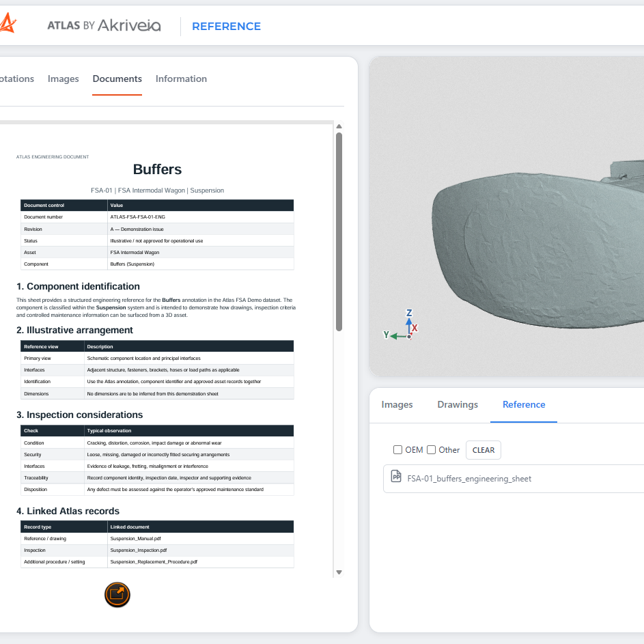
Task: Click the '1. Component identification' heading
Action: coord(78,286)
